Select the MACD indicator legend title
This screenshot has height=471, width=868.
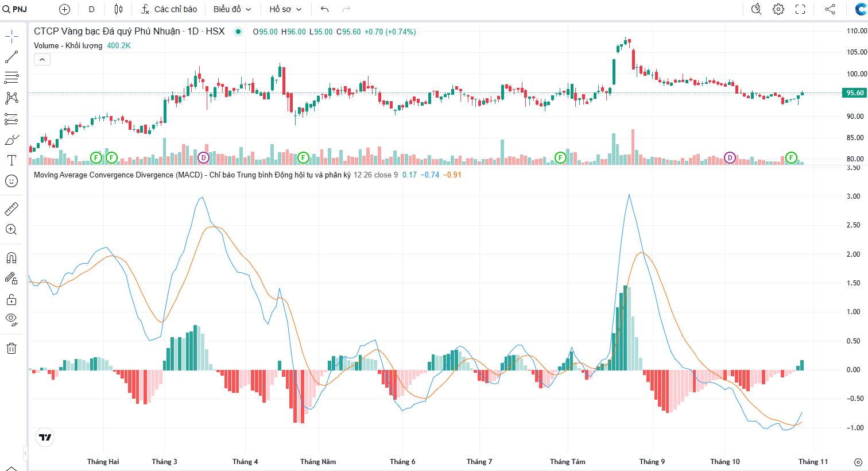(x=192, y=175)
